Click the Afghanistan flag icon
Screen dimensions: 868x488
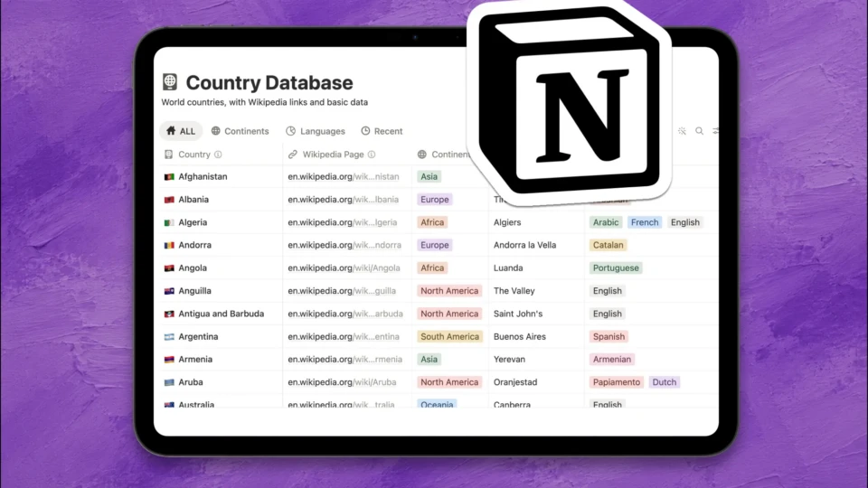169,177
